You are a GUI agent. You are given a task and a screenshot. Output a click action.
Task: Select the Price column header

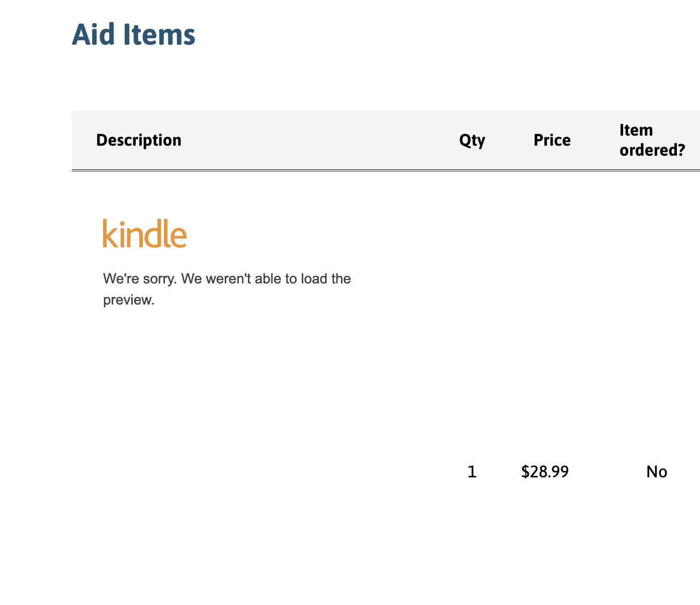pyautogui.click(x=552, y=140)
